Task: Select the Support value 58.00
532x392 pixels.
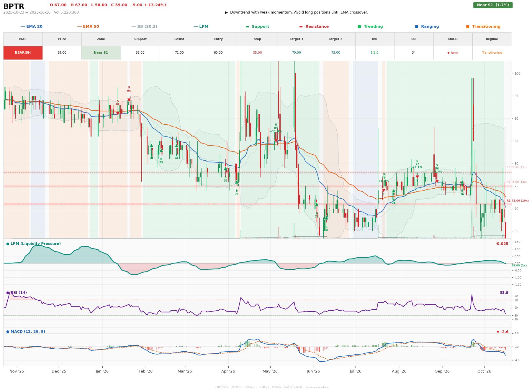Action: coord(140,53)
